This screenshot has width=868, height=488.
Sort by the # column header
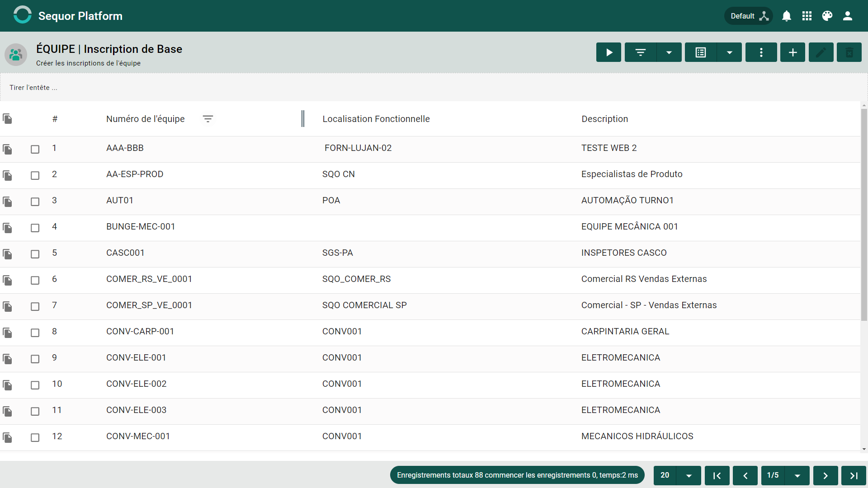tap(55, 119)
